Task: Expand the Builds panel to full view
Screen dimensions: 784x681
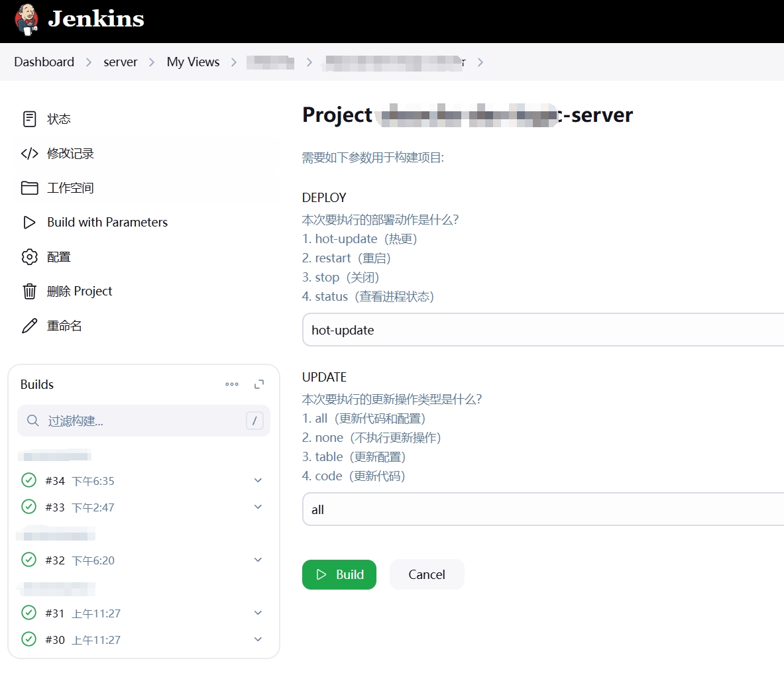Action: tap(259, 384)
